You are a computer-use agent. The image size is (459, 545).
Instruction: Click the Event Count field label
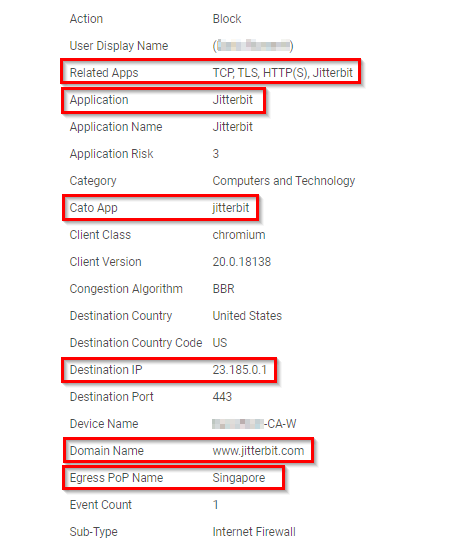point(101,505)
